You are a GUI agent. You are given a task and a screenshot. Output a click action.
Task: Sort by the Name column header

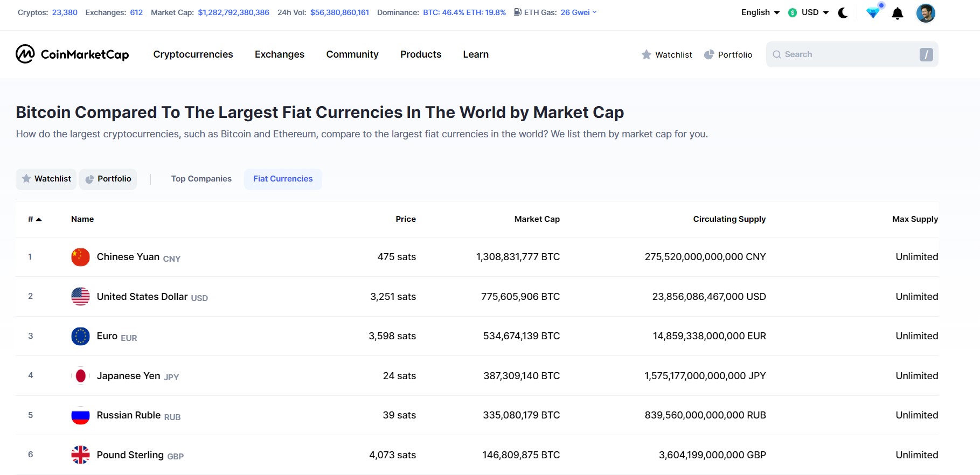(x=82, y=219)
